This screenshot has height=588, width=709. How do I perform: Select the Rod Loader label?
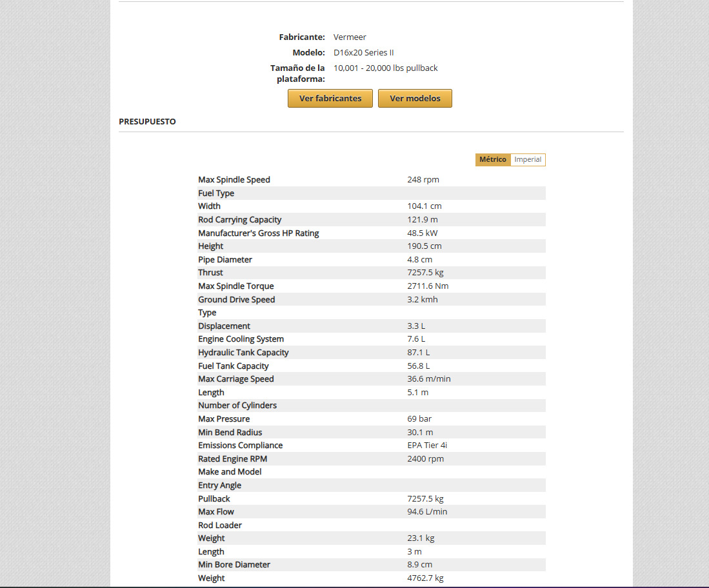(x=220, y=525)
